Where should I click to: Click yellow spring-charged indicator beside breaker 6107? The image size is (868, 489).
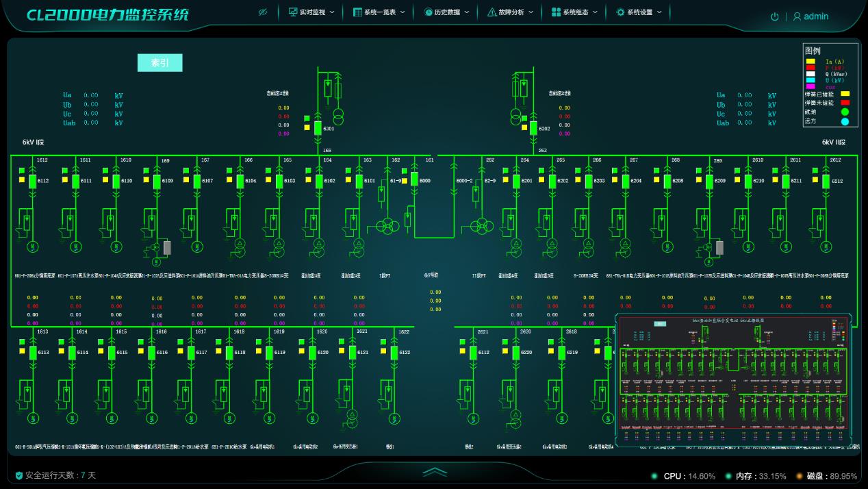(186, 181)
